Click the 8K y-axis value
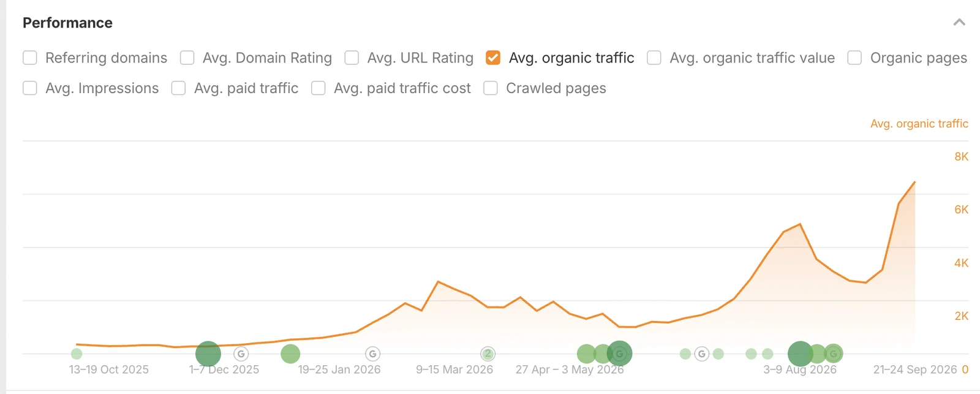Screen dimensions: 980x394 pos(962,157)
